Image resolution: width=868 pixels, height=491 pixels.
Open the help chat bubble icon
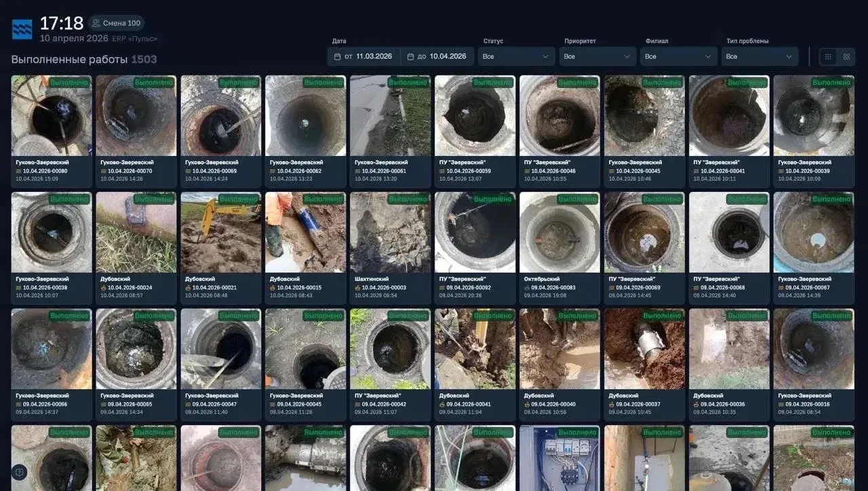19,472
